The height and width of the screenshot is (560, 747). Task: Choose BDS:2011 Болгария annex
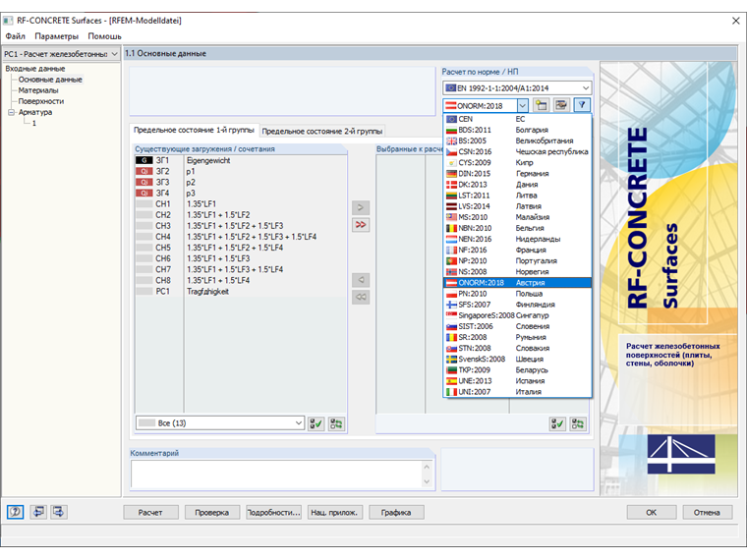(x=517, y=130)
